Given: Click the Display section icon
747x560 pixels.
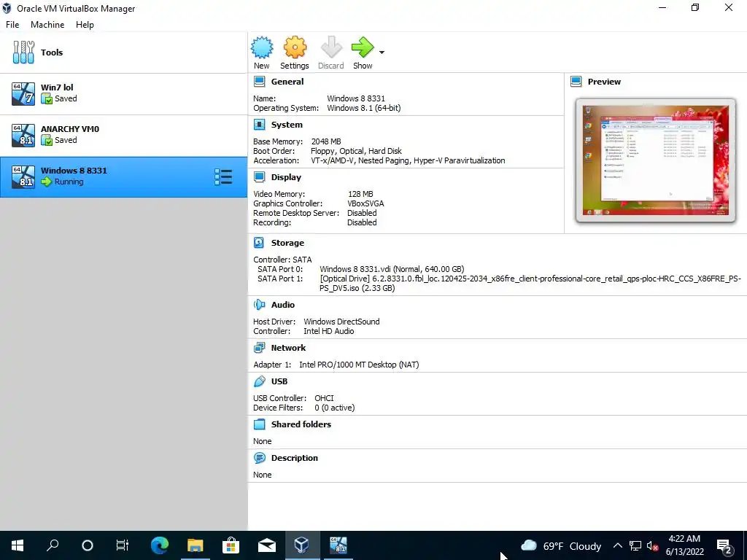Looking at the screenshot, I should click(x=259, y=177).
